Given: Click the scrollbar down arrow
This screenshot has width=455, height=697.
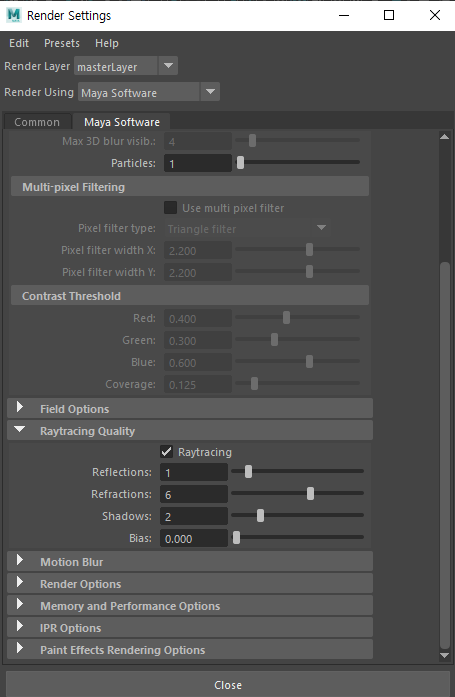Looking at the screenshot, I should pyautogui.click(x=444, y=655).
